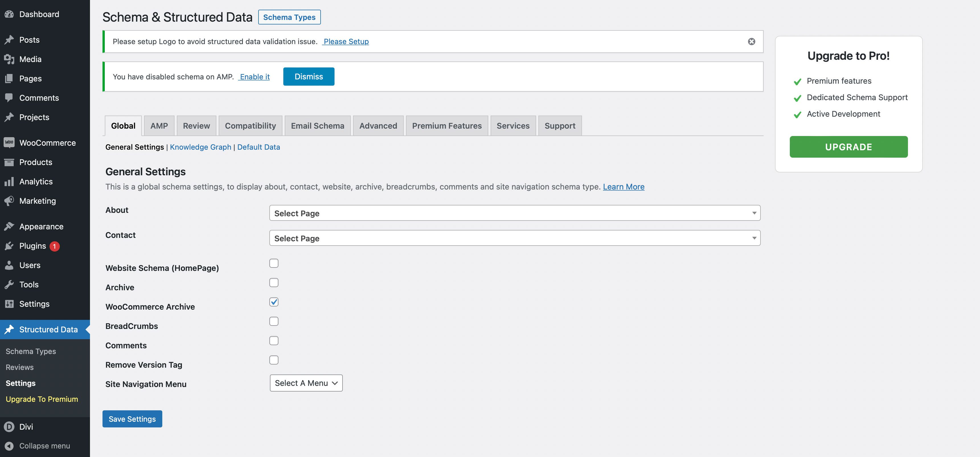The image size is (980, 457).
Task: Switch to the AMP tab
Action: (159, 125)
